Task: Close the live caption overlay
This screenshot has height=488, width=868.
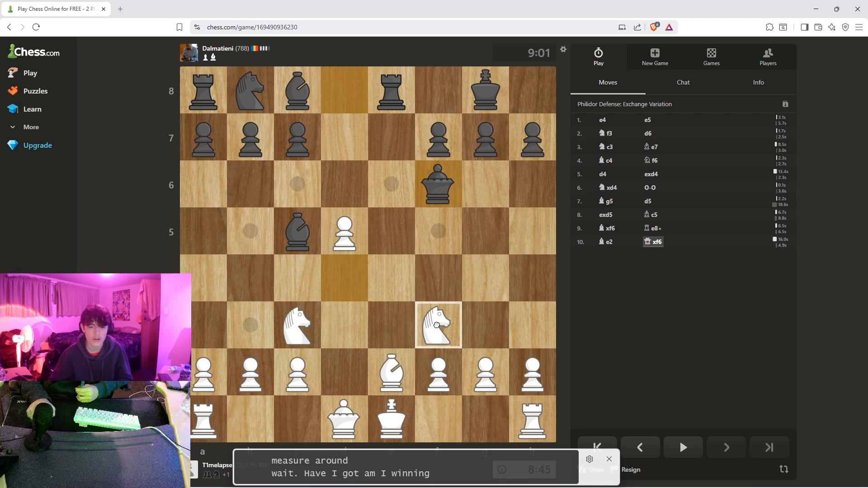Action: click(609, 459)
